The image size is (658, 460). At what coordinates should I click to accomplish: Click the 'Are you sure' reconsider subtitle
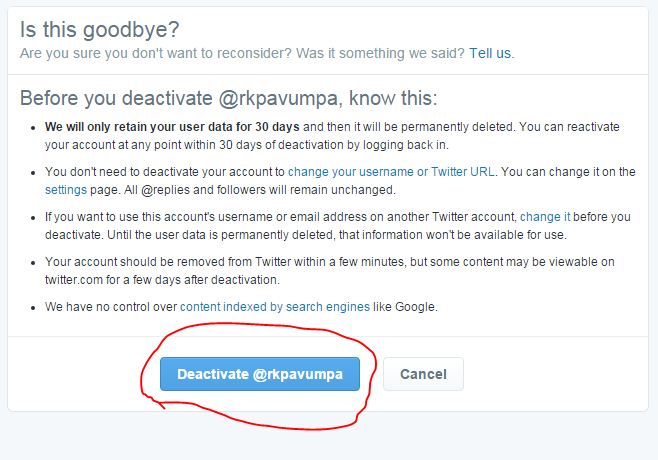242,53
